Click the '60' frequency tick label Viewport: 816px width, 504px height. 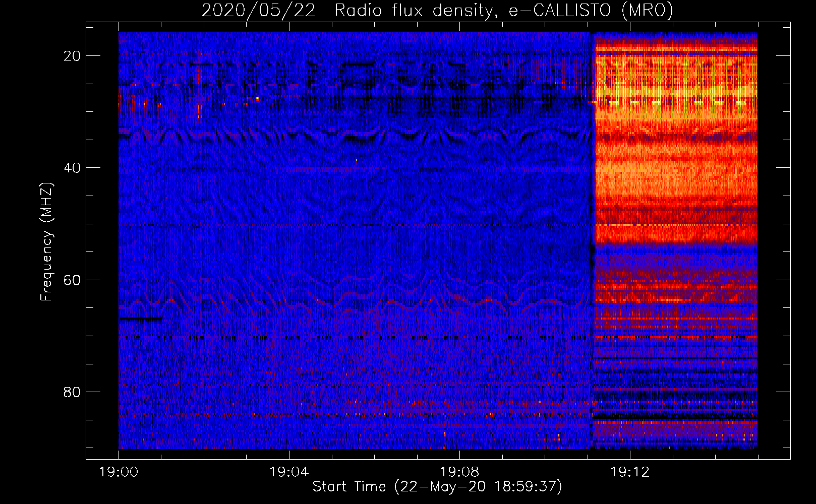point(72,280)
